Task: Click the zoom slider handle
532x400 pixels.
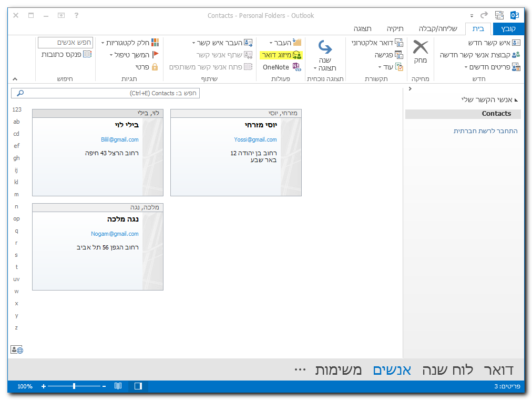Action: [x=74, y=386]
